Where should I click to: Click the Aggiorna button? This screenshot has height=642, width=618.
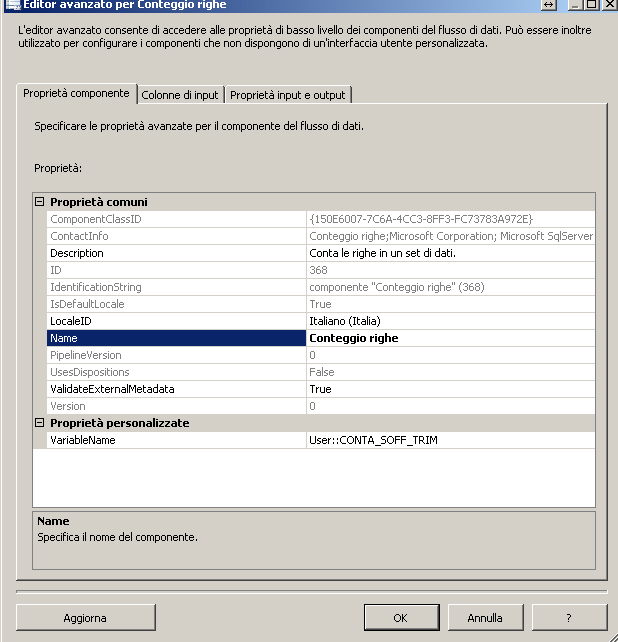tap(85, 617)
